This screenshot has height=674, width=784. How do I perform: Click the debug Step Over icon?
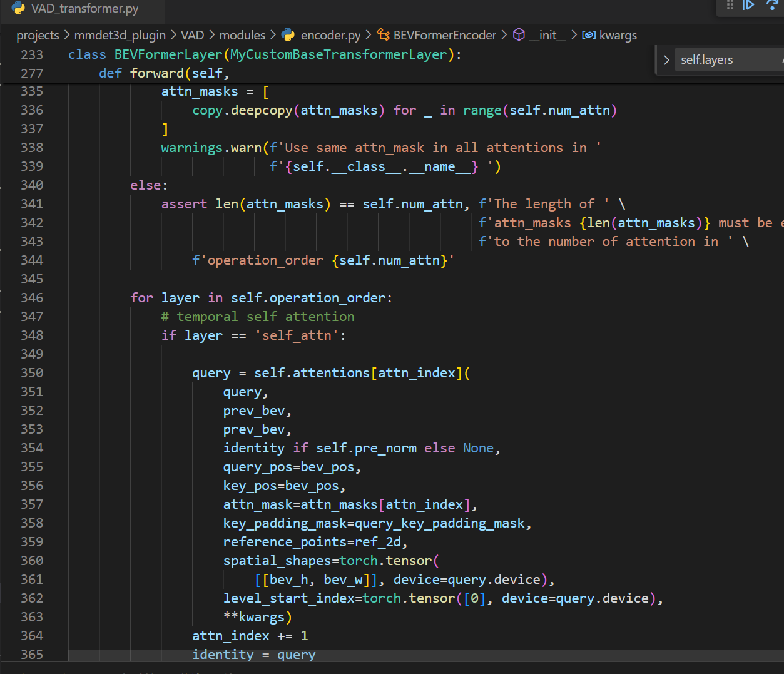tap(773, 5)
